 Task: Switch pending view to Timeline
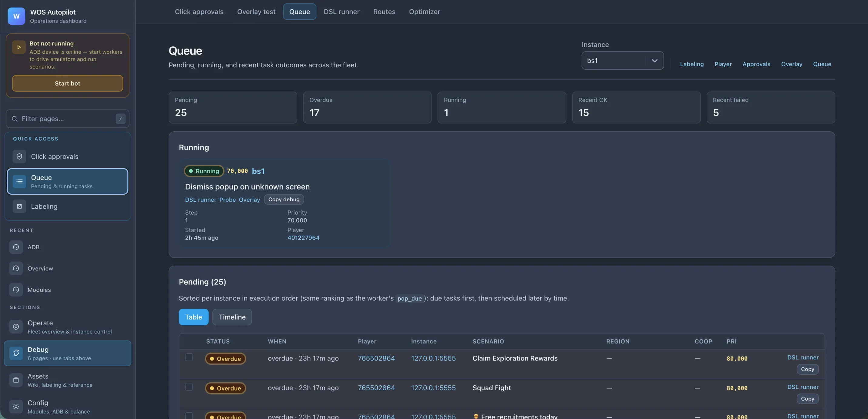pos(232,317)
